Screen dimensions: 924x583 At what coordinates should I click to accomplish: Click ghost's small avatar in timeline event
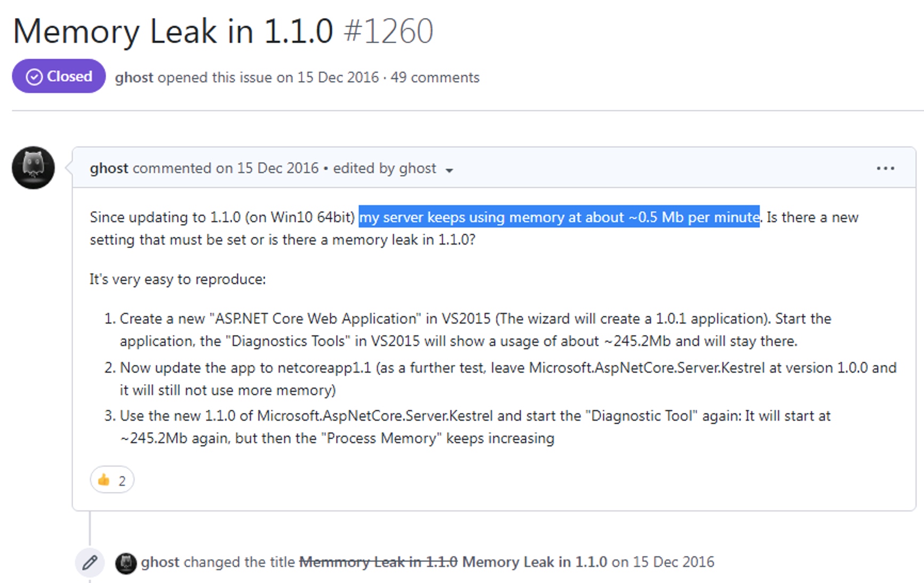tap(126, 563)
